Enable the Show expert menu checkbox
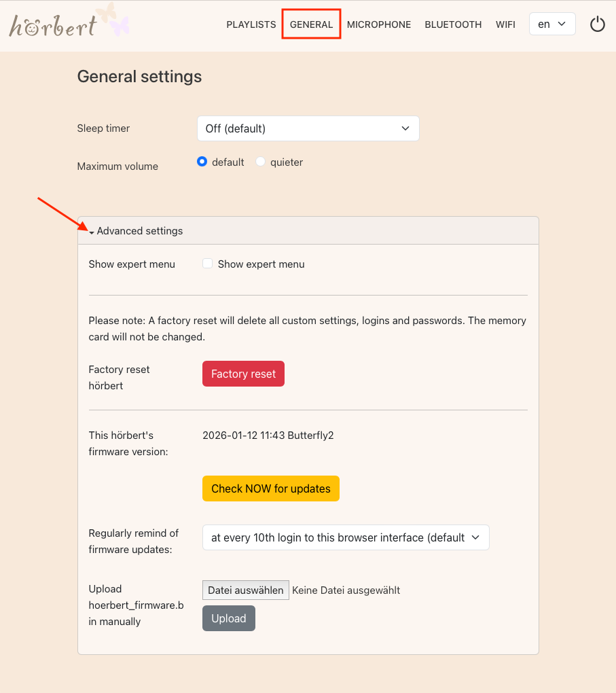The width and height of the screenshot is (616, 693). 208,264
